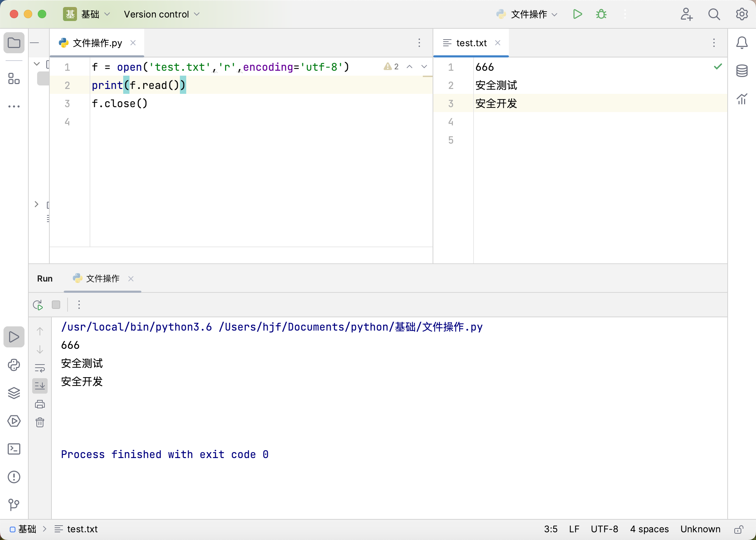Click 'Process finished with exit code 0' text
The image size is (756, 540).
tap(165, 454)
